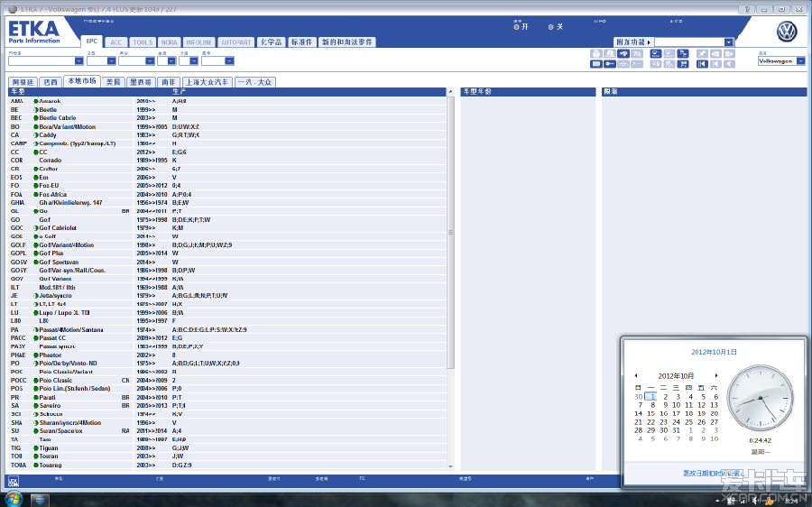This screenshot has width=812, height=507.
Task: Click the ETKA application taskbar button
Action: [x=40, y=500]
